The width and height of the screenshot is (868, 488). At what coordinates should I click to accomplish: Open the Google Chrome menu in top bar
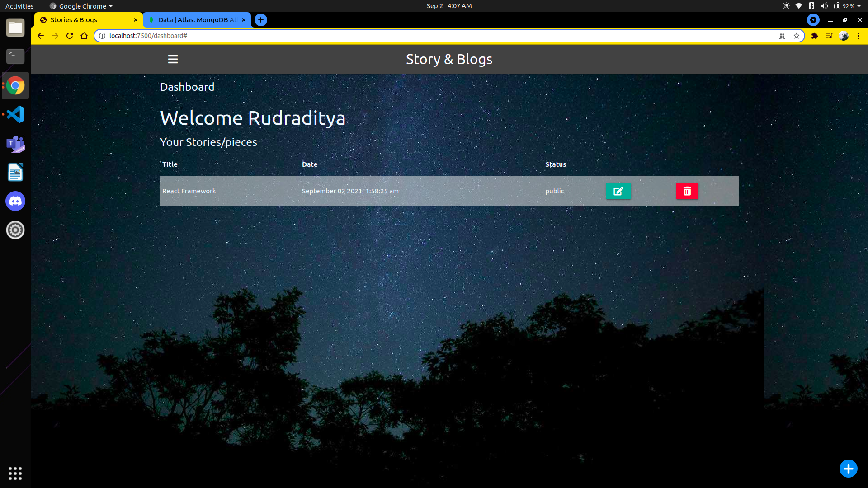click(x=80, y=6)
